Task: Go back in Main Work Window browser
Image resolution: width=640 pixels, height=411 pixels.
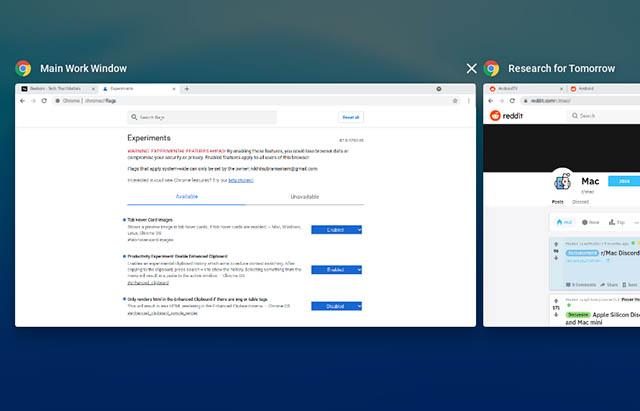Action: pyautogui.click(x=22, y=100)
